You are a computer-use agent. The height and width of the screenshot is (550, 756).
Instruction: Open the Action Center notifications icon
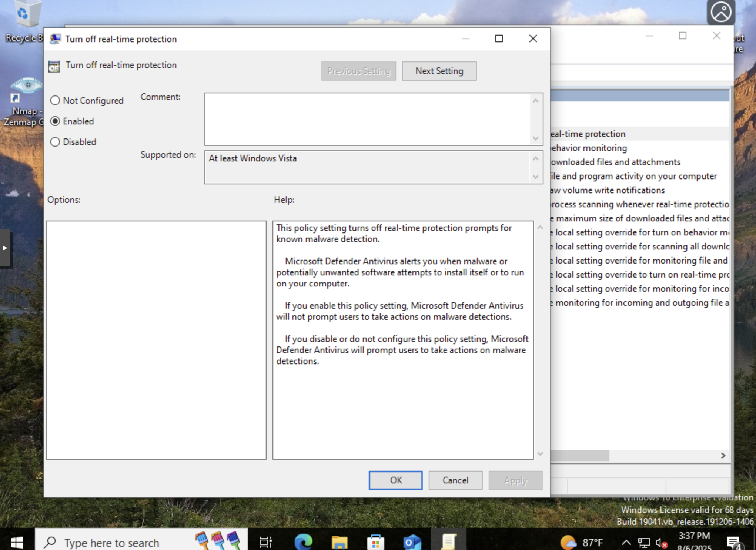pyautogui.click(x=734, y=543)
